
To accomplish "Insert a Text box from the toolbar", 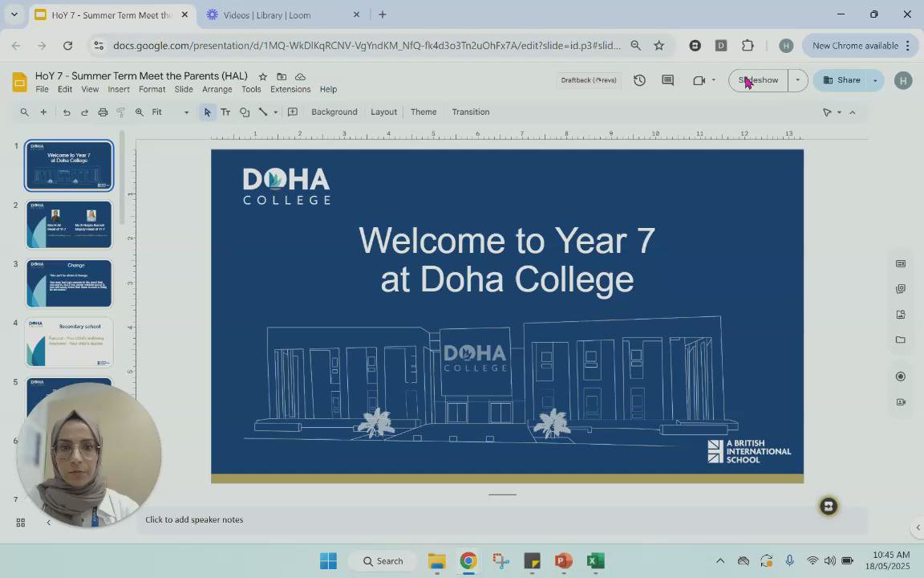I will click(225, 112).
